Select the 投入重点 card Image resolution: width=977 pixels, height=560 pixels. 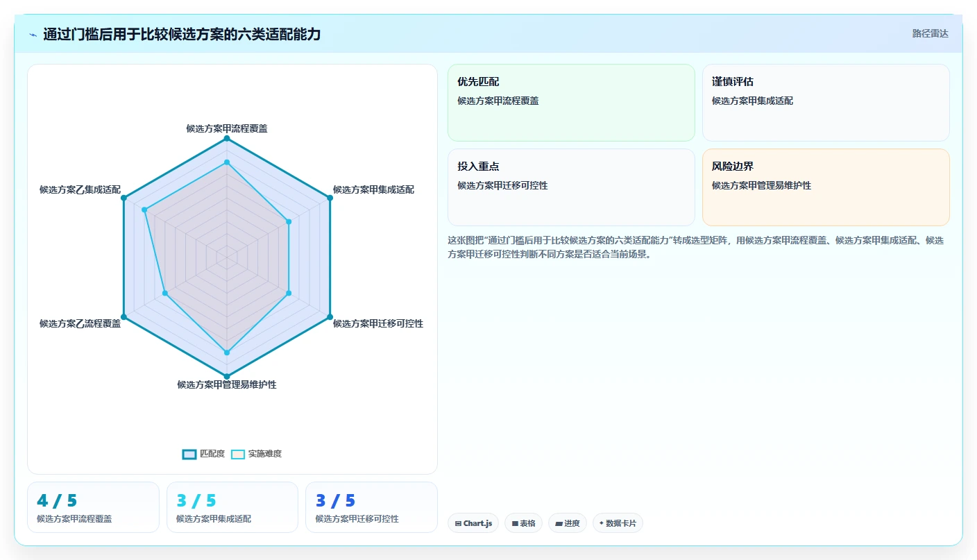[571, 187]
